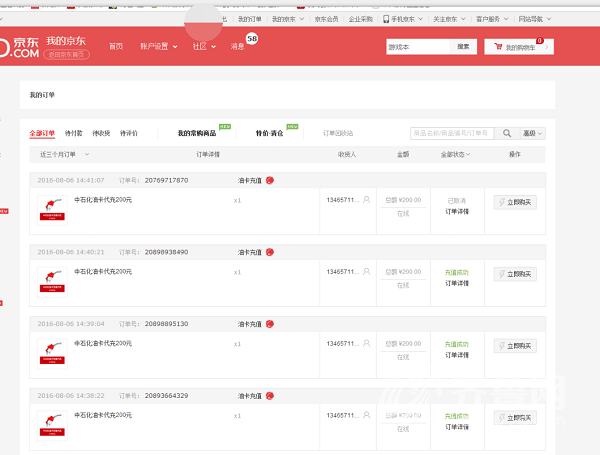Click order number 20898895130
Image resolution: width=600 pixels, height=455 pixels.
pos(166,324)
